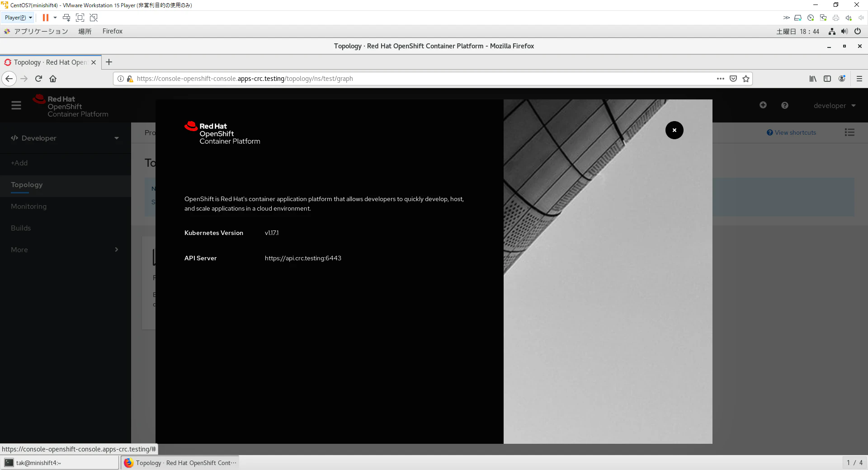
Task: Click the VMware network adapter device icon
Action: [823, 18]
